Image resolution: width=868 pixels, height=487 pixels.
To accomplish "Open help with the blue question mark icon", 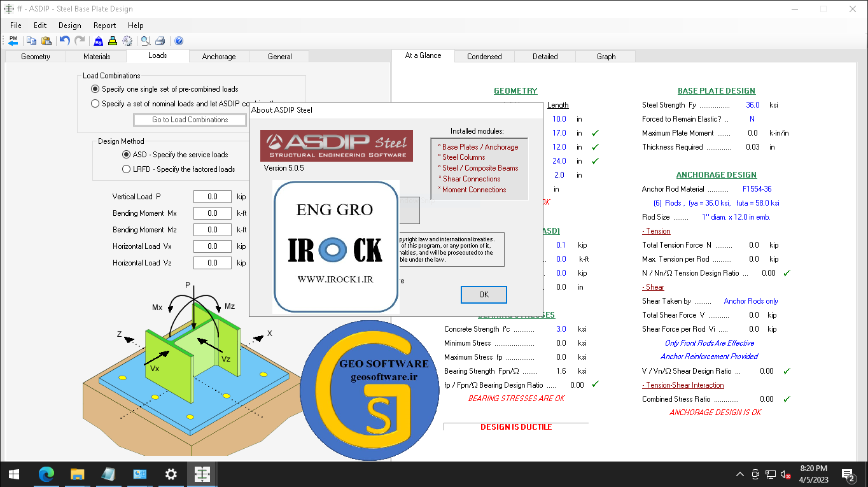I will 179,41.
